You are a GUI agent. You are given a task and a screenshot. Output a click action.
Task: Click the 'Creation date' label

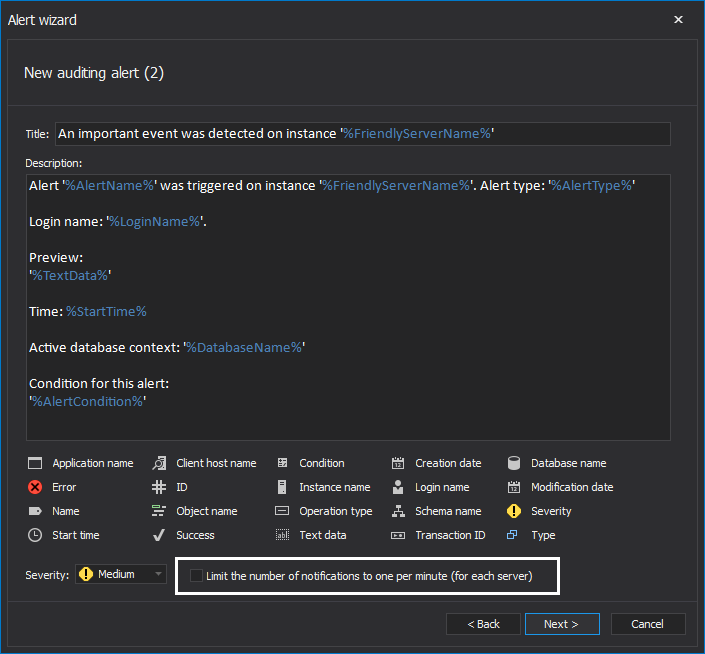pos(448,463)
